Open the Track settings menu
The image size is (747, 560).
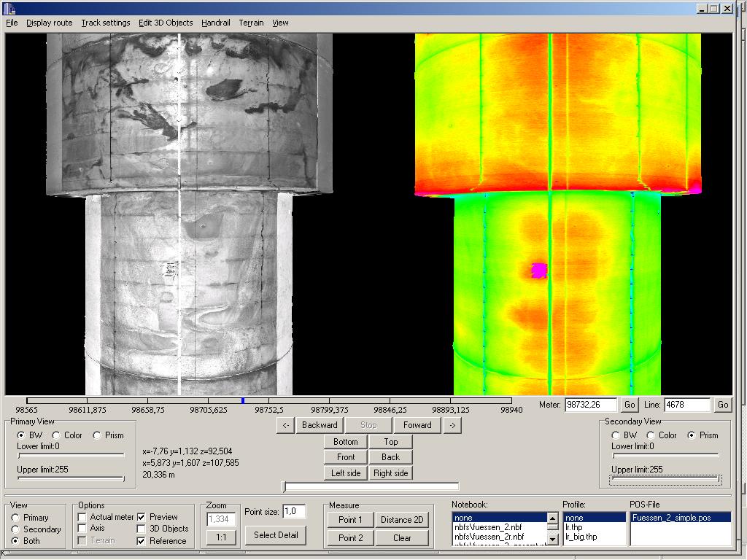point(106,23)
